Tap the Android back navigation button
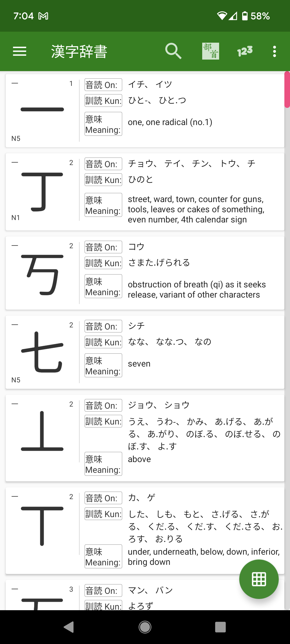Image resolution: width=290 pixels, height=644 pixels. tap(69, 627)
